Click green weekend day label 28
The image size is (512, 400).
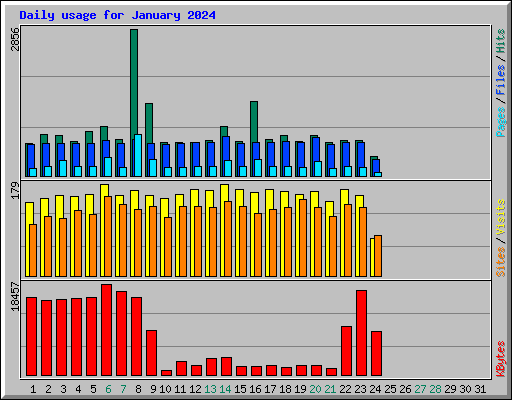(x=435, y=389)
